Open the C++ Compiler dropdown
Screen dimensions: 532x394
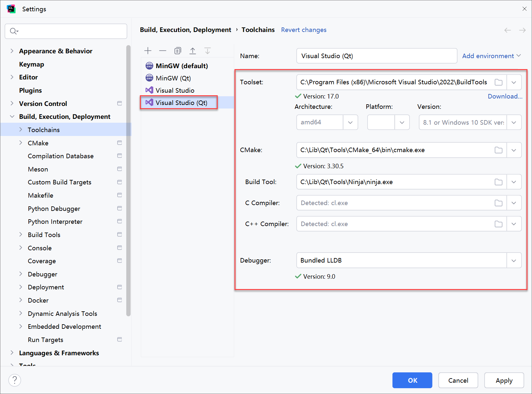[x=514, y=224]
